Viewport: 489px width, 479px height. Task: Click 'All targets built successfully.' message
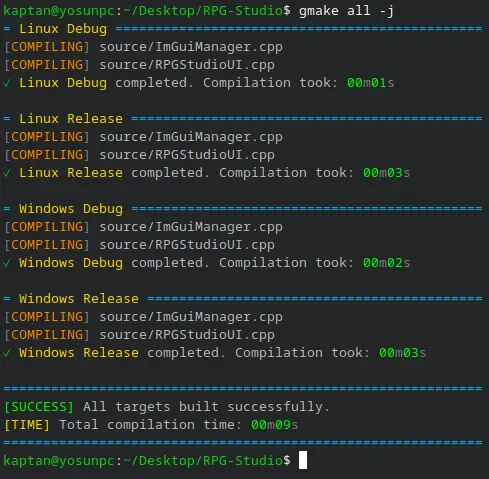[x=206, y=407]
